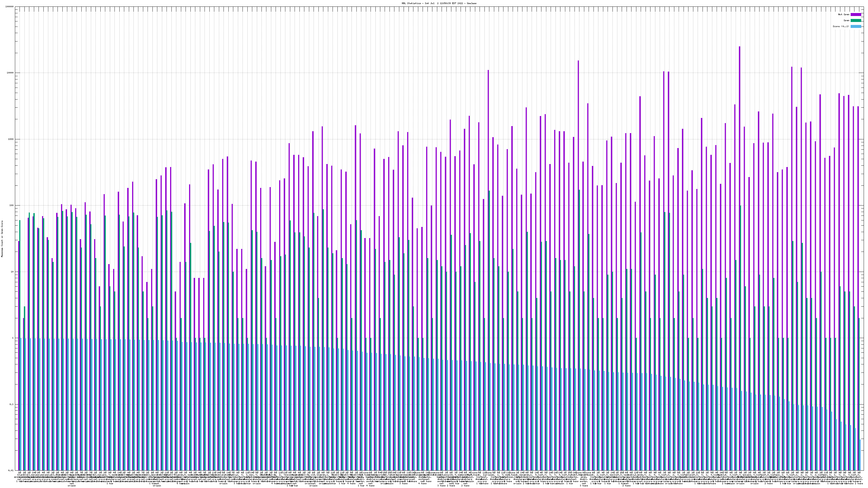Click the purple Not Spam legend swatch

(x=856, y=14)
